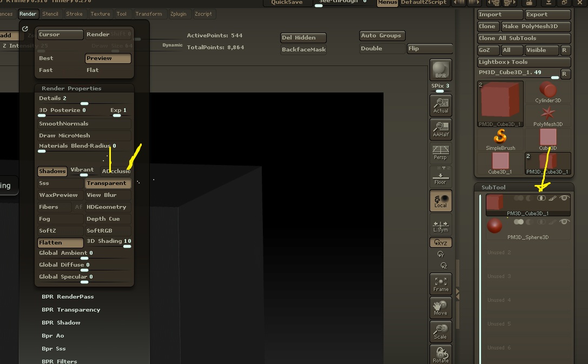Open the Render menu

(x=28, y=14)
